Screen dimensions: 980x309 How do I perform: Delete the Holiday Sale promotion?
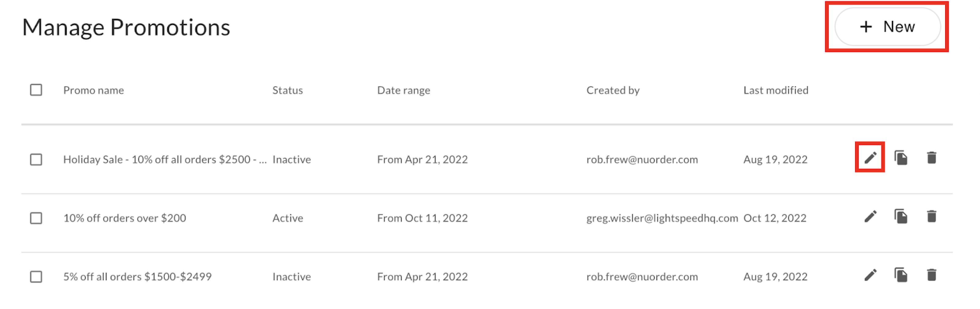click(x=931, y=158)
